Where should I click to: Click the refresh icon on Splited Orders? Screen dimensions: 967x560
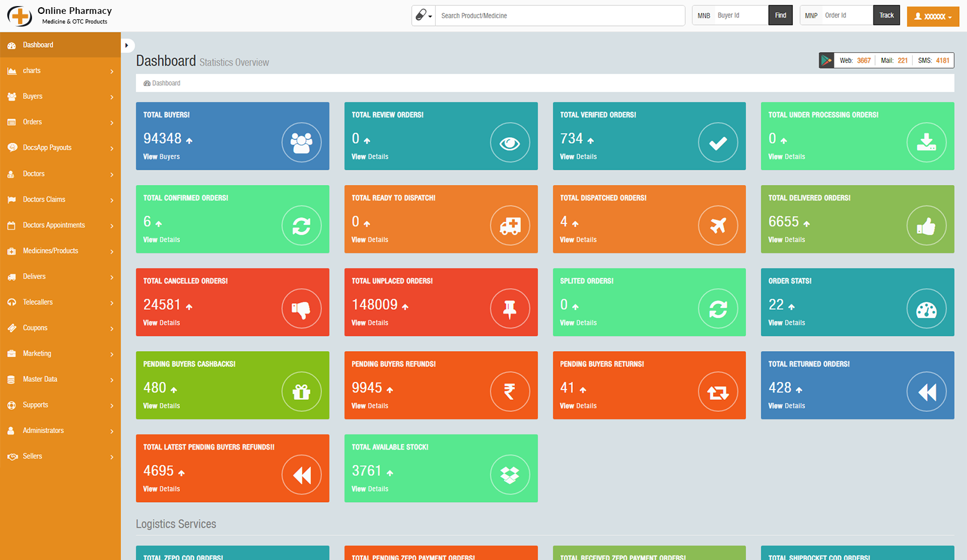tap(718, 309)
